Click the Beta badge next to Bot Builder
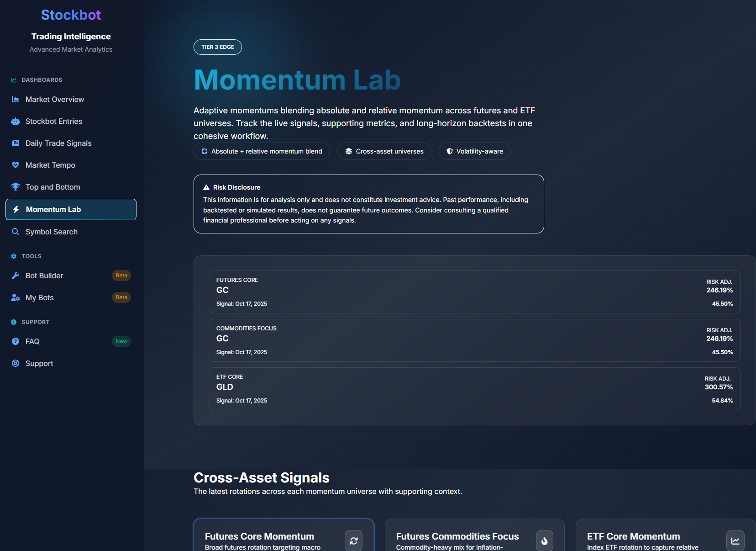The height and width of the screenshot is (551, 756). coord(121,275)
